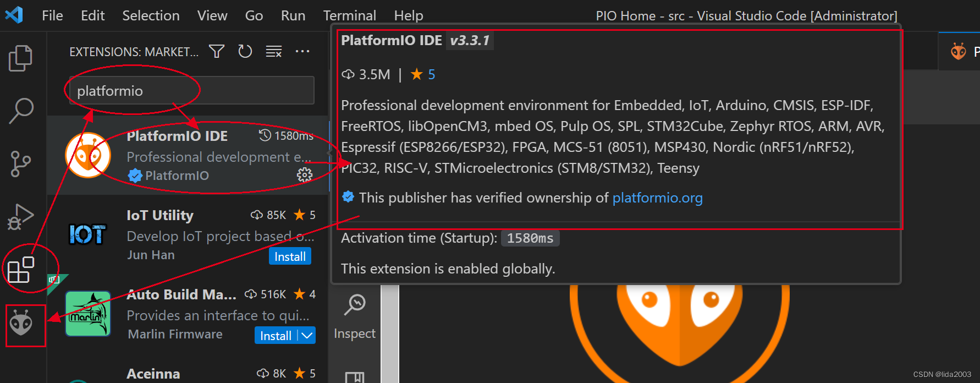Screen dimensions: 980x383
Task: Filter extensions using the funnel icon
Action: point(217,51)
